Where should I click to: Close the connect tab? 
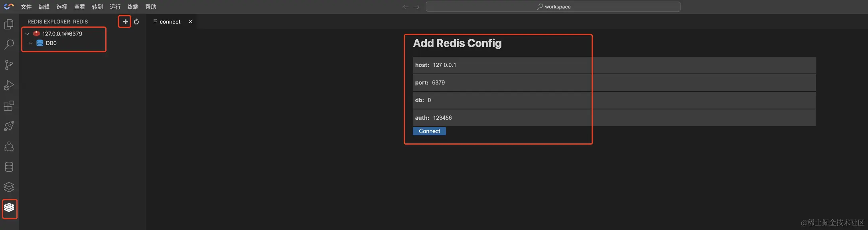coord(191,22)
